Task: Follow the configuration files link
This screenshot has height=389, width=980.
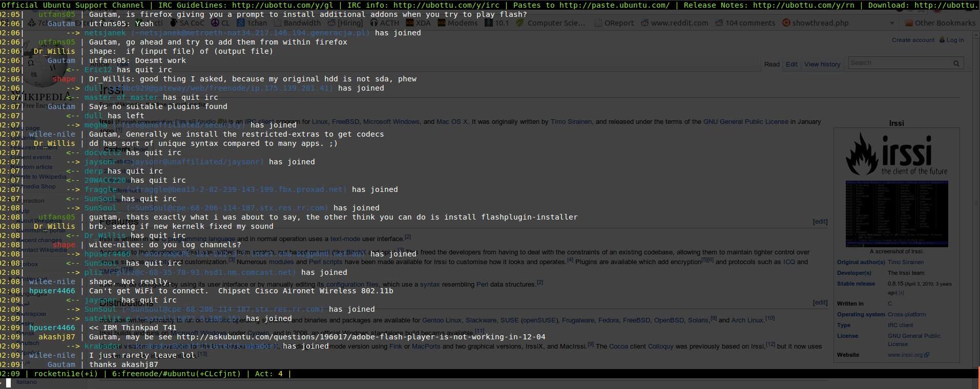Action: pos(352,285)
